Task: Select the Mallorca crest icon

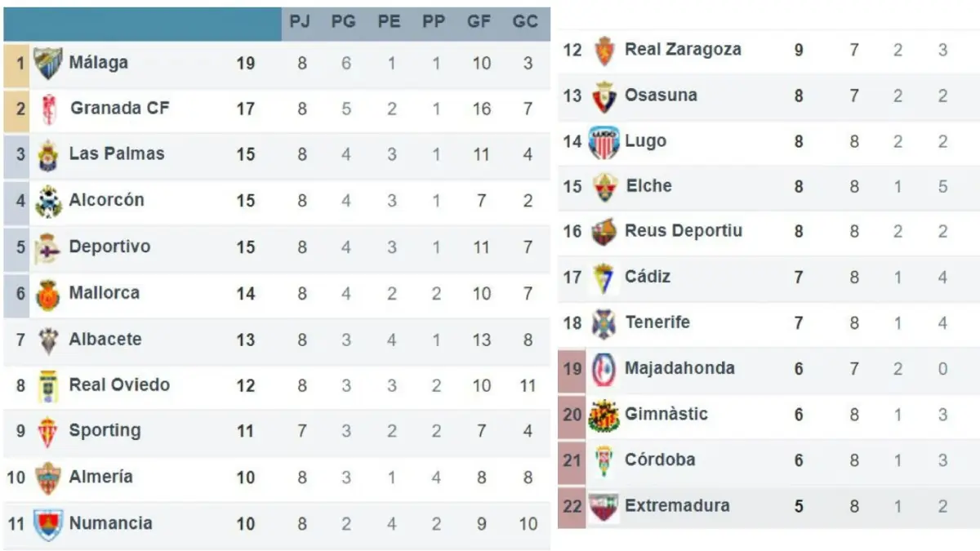Action: click(x=48, y=294)
